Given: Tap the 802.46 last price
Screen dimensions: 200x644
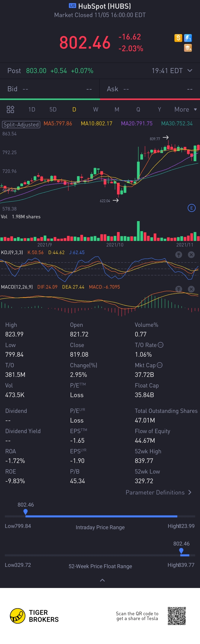Looking at the screenshot, I should (x=85, y=42).
